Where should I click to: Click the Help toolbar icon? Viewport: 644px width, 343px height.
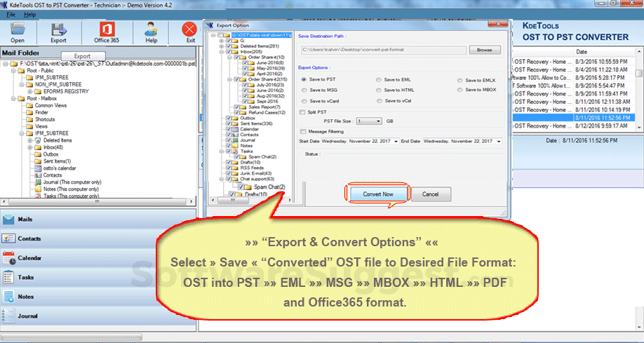coord(151,29)
